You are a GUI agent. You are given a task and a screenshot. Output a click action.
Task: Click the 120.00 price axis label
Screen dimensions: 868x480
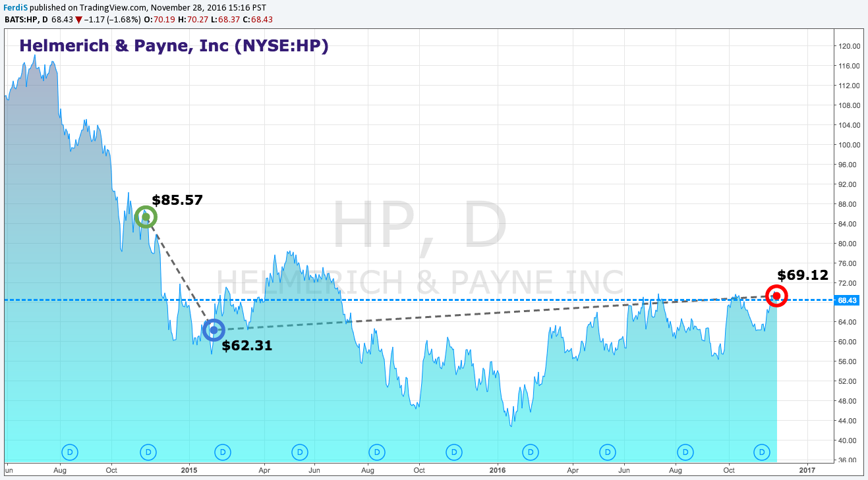pyautogui.click(x=849, y=46)
